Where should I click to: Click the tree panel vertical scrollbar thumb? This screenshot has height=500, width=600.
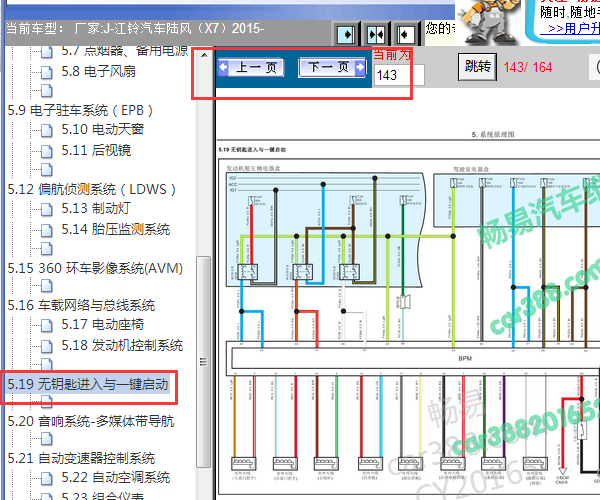point(203,362)
